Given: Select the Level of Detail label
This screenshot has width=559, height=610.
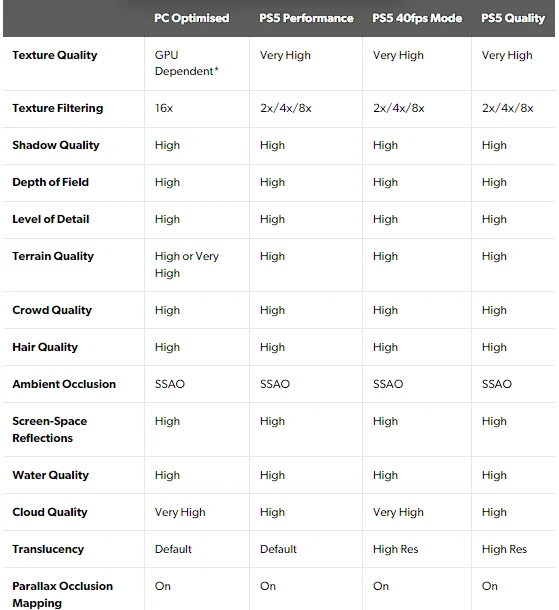Looking at the screenshot, I should click(51, 219).
